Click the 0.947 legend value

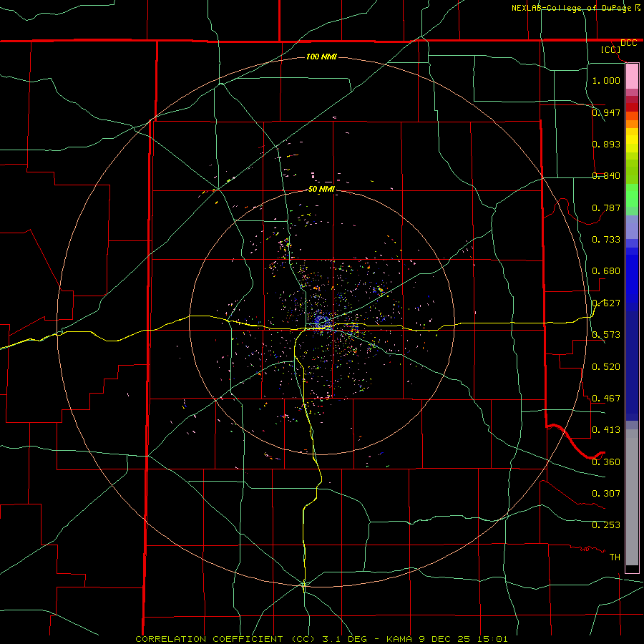606,112
